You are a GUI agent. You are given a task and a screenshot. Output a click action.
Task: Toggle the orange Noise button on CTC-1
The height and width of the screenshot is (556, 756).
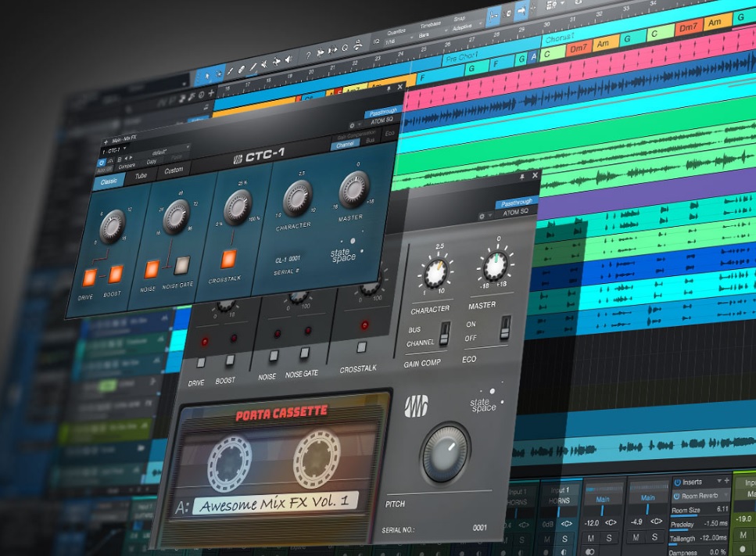(x=152, y=269)
